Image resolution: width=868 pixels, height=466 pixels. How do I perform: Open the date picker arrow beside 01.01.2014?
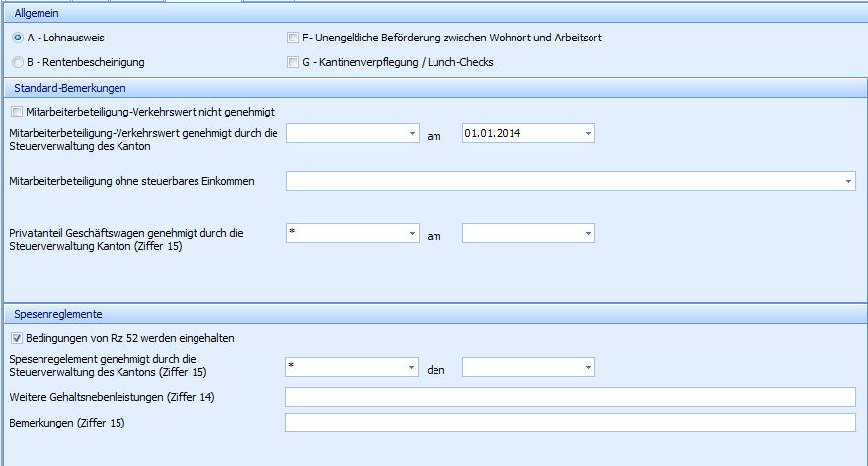[x=588, y=133]
